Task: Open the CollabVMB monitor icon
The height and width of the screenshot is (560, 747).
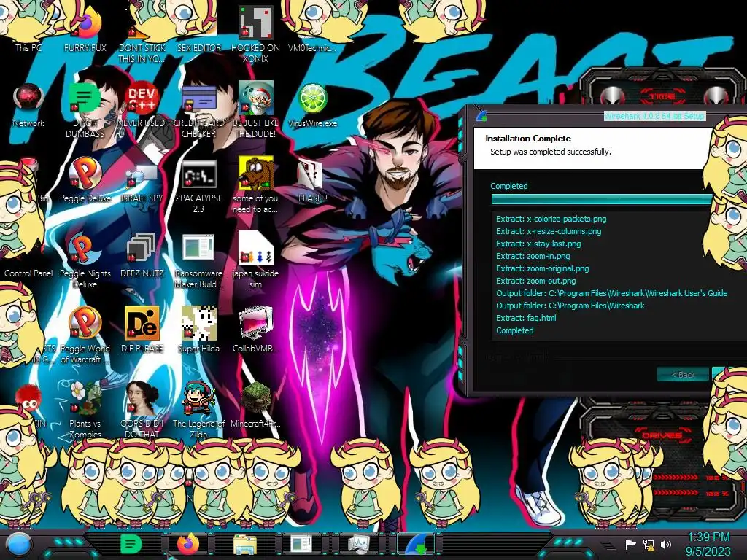Action: pos(256,330)
